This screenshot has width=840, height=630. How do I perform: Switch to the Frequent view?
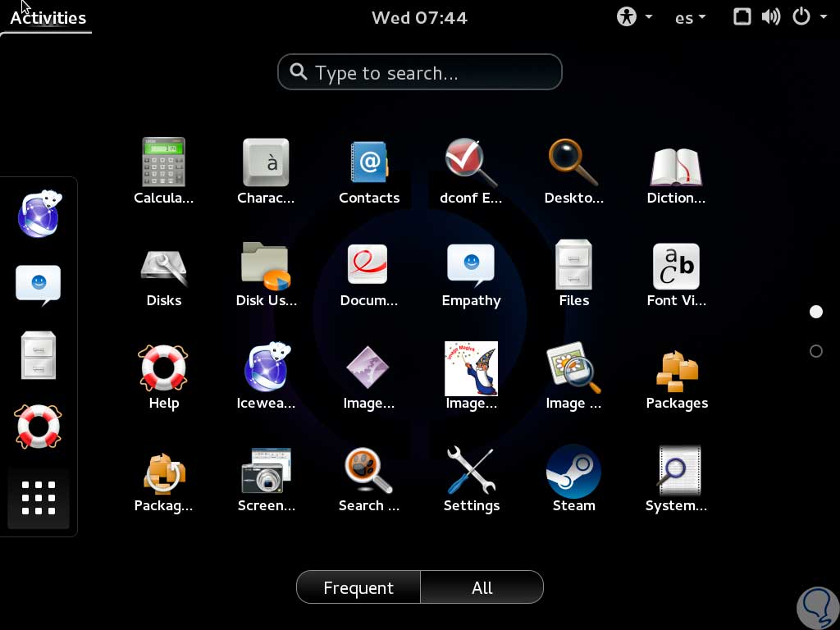point(358,587)
